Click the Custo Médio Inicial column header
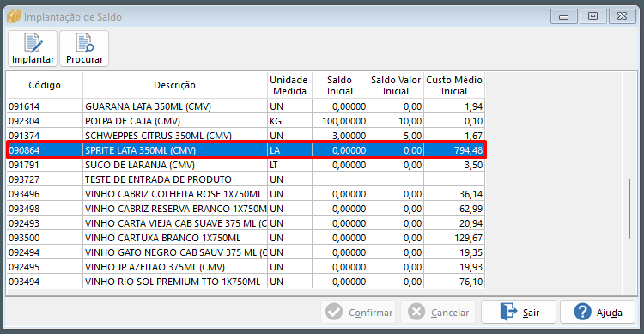The height and width of the screenshot is (334, 644). (454, 85)
